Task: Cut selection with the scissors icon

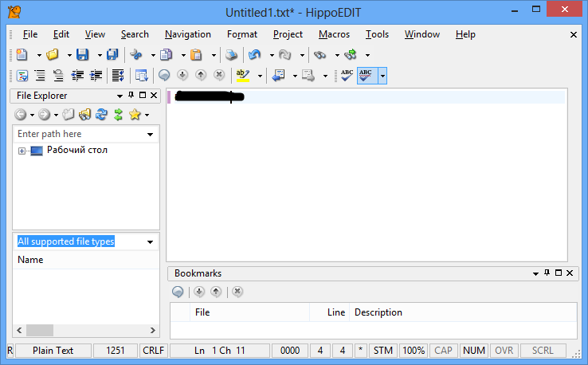Action: (x=135, y=55)
